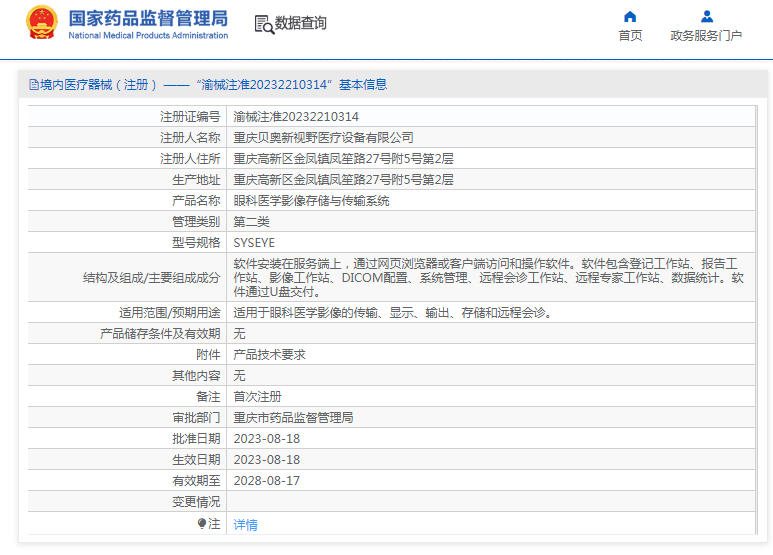
Task: Click the 首页 home icon
Action: click(x=630, y=17)
